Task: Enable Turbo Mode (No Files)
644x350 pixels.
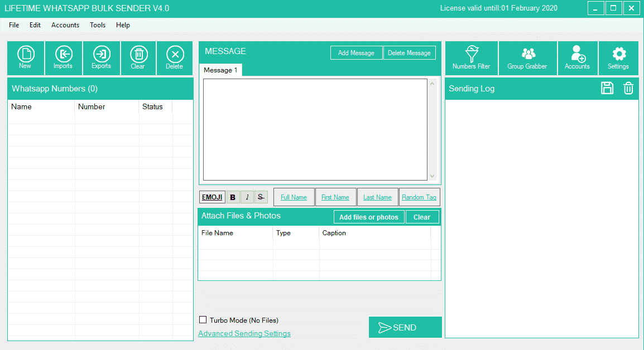Action: tap(203, 320)
